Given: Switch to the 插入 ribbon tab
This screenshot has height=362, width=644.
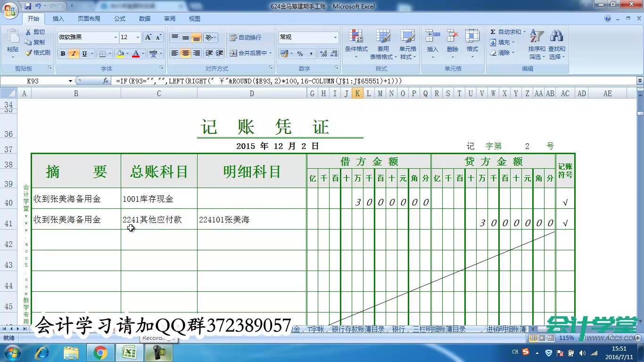Looking at the screenshot, I should (x=58, y=18).
